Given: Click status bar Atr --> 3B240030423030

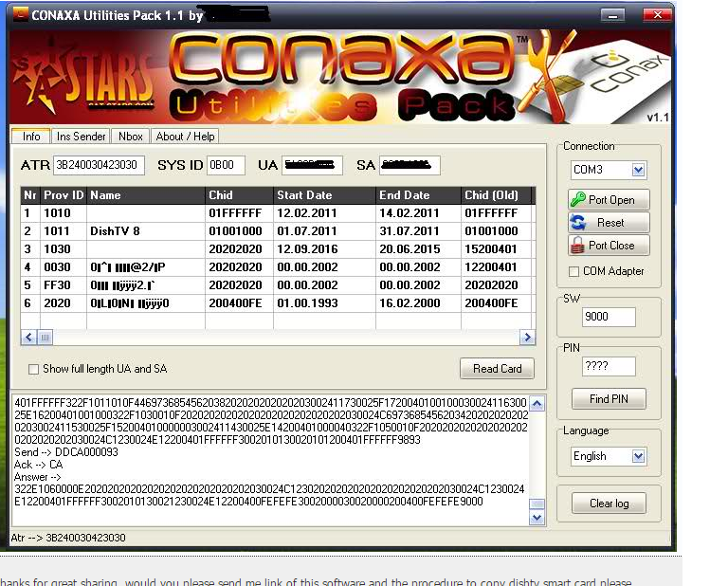Looking at the screenshot, I should tap(68, 538).
